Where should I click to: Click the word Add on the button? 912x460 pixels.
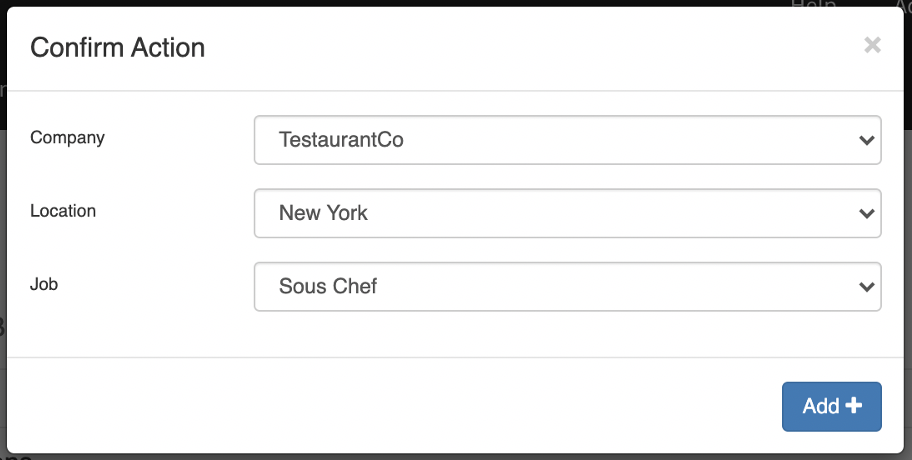pos(821,406)
